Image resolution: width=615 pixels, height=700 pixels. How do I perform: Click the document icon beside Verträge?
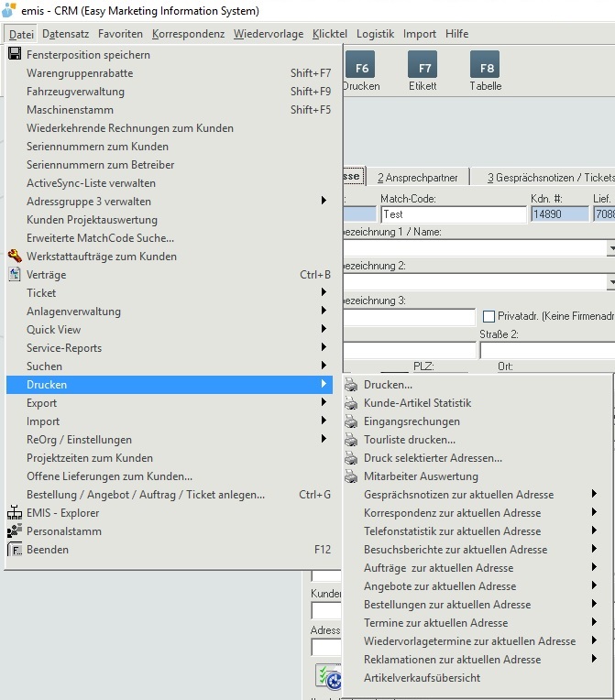(15, 274)
